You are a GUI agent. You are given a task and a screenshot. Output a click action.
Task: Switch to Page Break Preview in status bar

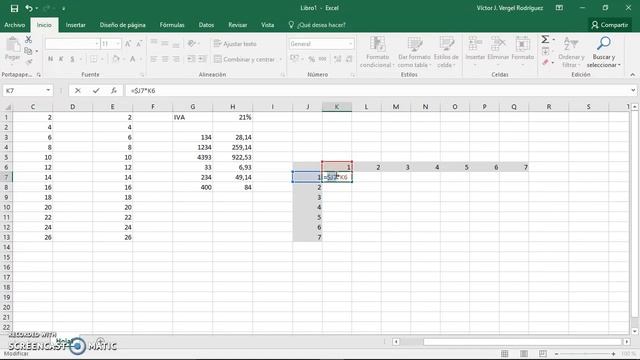(542, 353)
